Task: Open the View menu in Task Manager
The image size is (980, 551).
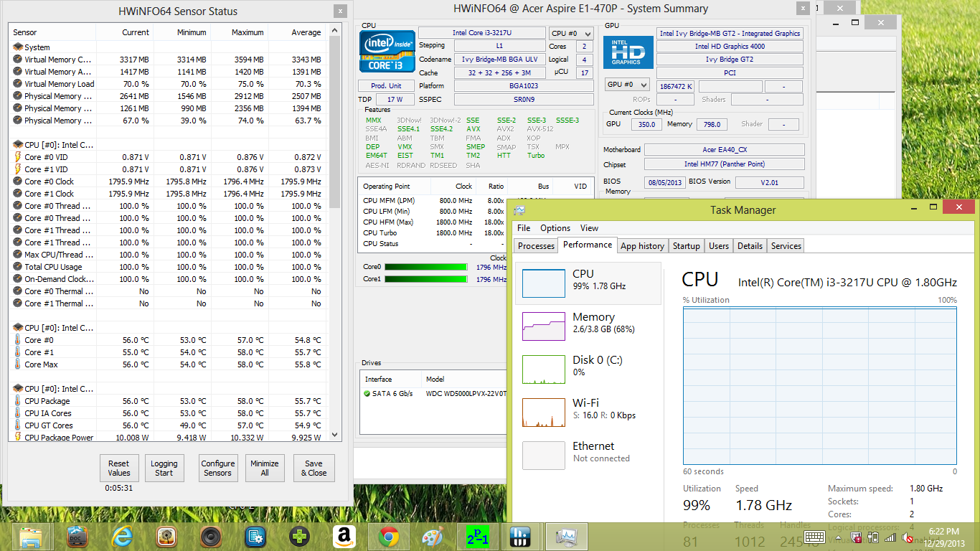Action: tap(589, 228)
